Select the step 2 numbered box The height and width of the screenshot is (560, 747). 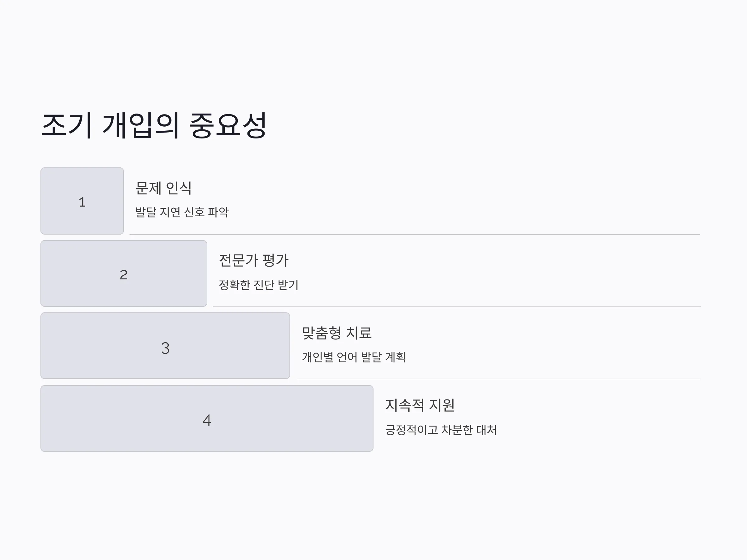pos(124,273)
